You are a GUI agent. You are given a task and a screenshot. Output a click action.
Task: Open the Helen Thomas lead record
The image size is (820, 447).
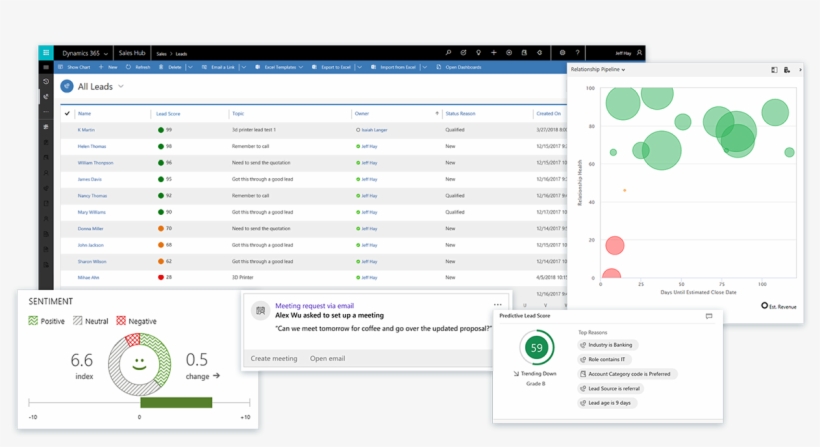(92, 146)
